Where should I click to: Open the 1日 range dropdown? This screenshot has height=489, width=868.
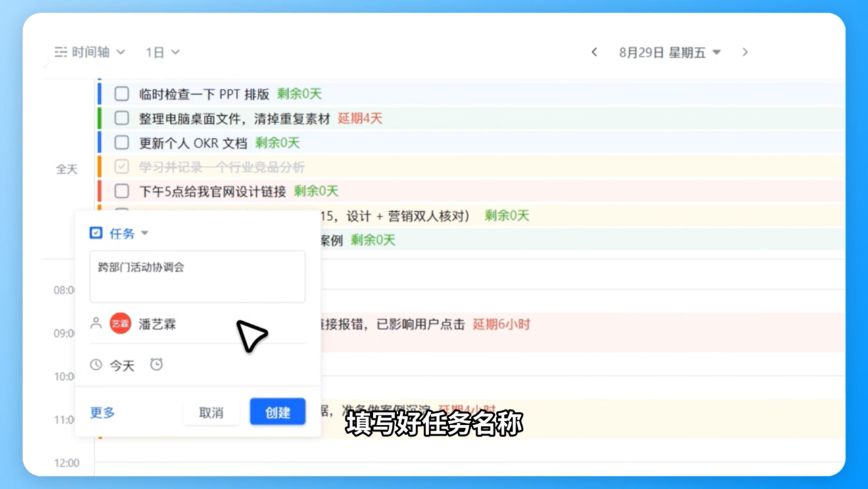162,52
